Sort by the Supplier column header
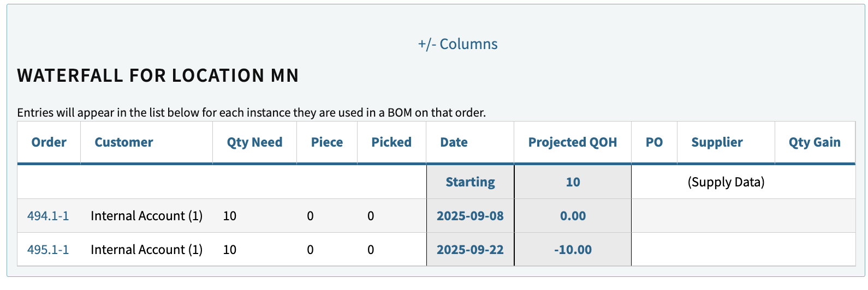 tap(717, 142)
